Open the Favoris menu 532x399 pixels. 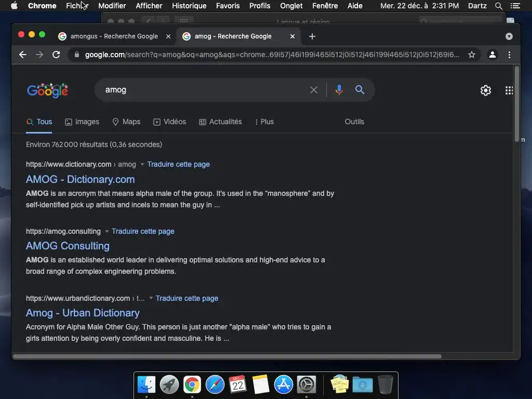click(228, 6)
